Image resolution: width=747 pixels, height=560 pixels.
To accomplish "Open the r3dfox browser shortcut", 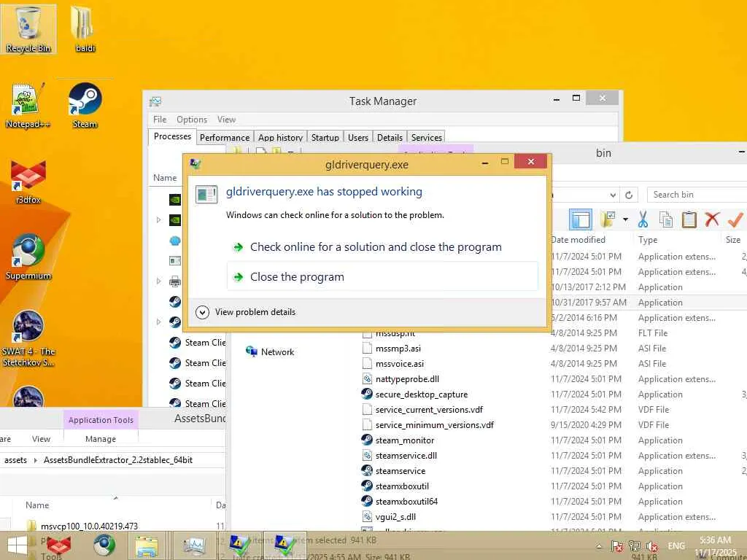I will (x=28, y=182).
